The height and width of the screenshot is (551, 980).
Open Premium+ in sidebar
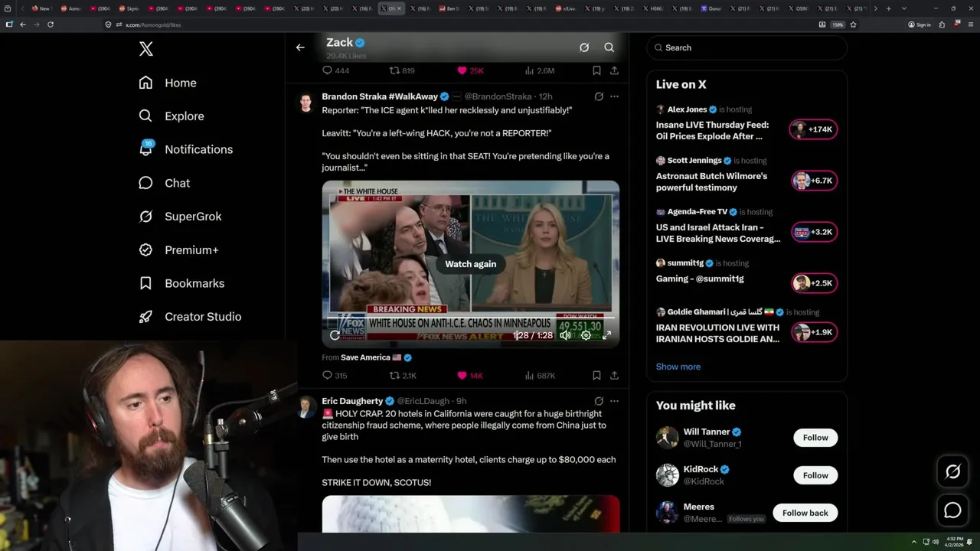(x=178, y=250)
